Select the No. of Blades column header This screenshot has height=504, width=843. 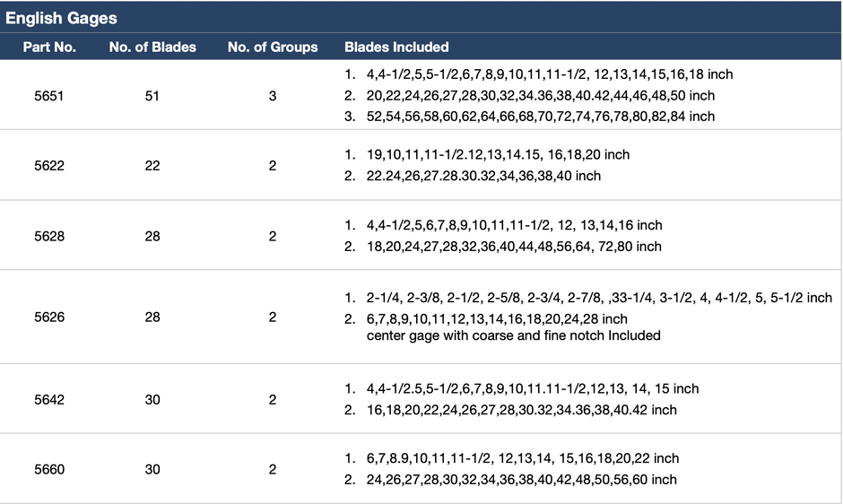click(x=152, y=47)
